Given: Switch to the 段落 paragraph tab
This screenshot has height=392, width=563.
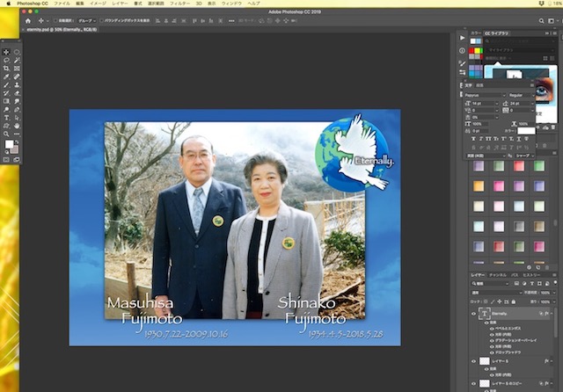Looking at the screenshot, I should tap(479, 85).
